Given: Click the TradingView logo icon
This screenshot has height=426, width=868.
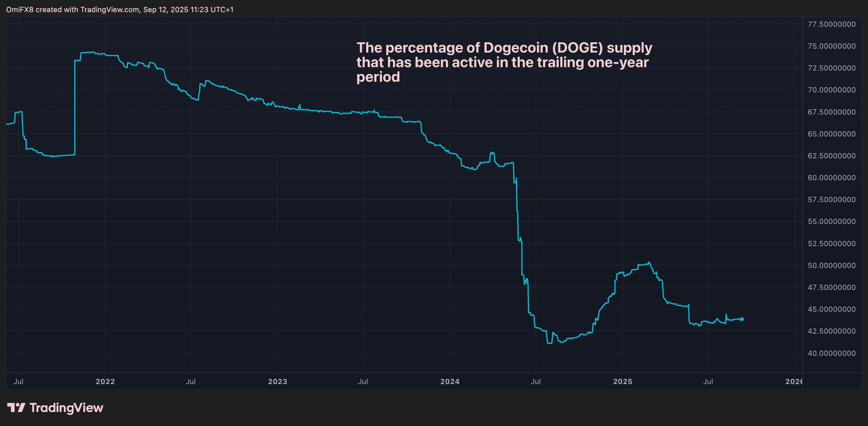Looking at the screenshot, I should click(x=16, y=407).
